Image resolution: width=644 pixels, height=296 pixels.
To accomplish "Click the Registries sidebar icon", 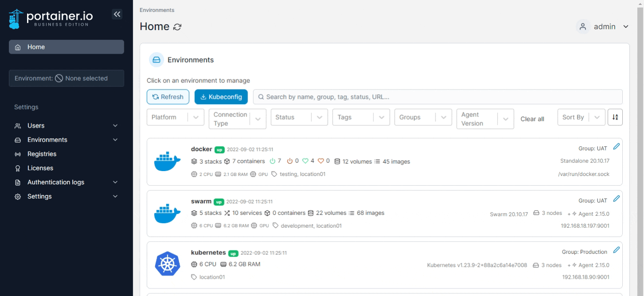I will (x=18, y=154).
